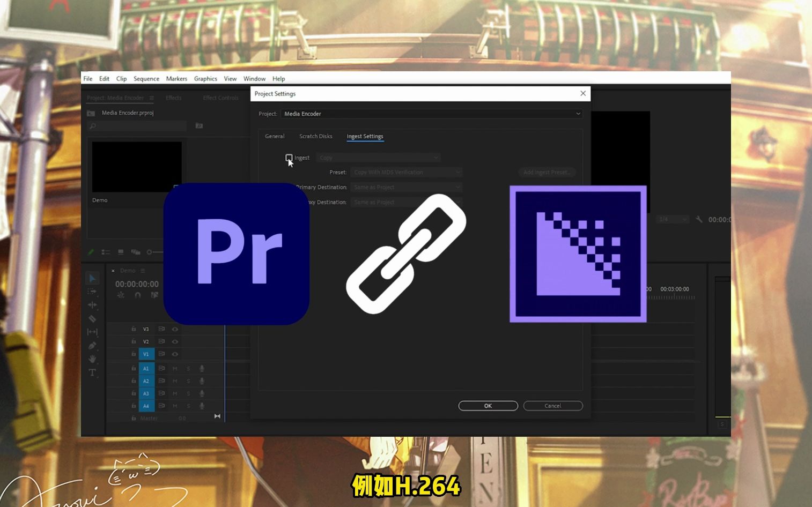Image resolution: width=812 pixels, height=507 pixels.
Task: Select the Demo sequence thumbnail
Action: pyautogui.click(x=137, y=167)
